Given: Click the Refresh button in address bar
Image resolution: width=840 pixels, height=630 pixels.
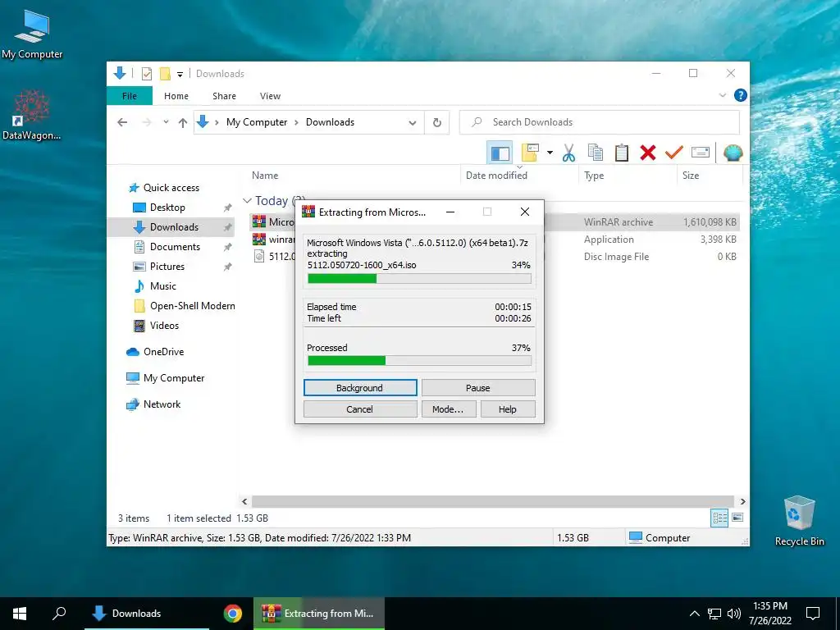Looking at the screenshot, I should pyautogui.click(x=437, y=123).
